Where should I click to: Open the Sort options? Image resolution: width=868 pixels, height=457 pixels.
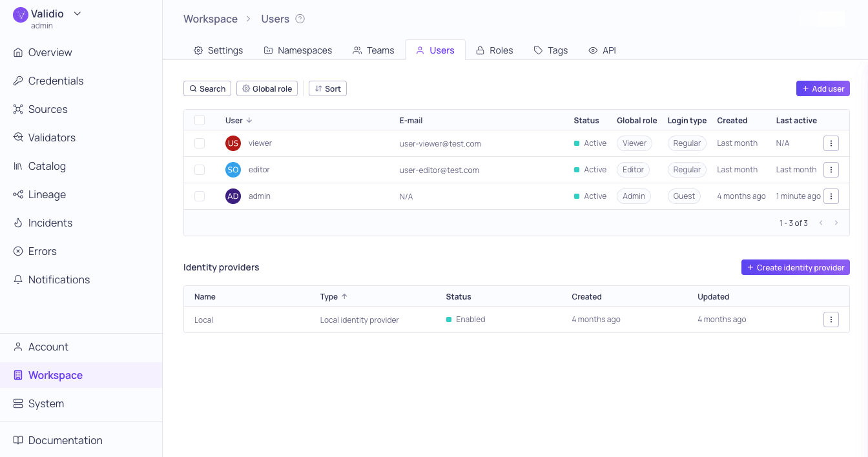(x=327, y=88)
